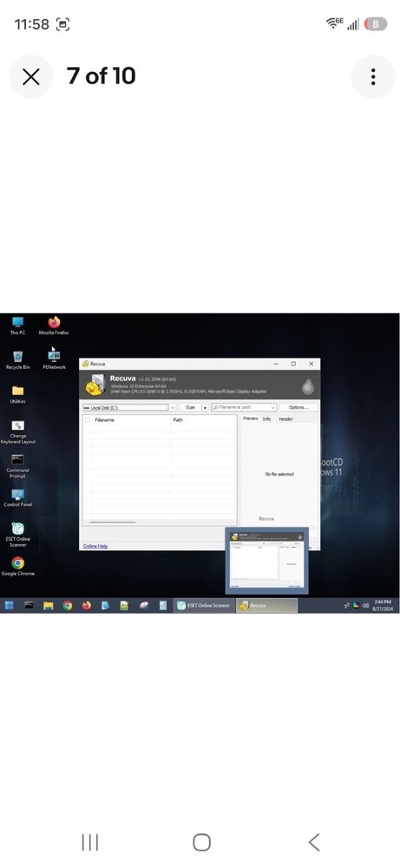
Task: Open the Mozilla Firefox desktop shortcut
Action: (x=54, y=325)
